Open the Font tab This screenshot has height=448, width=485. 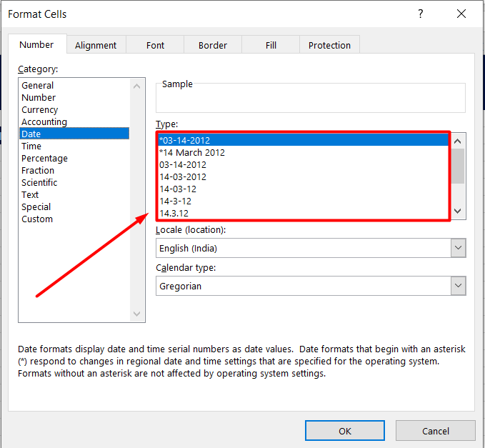click(155, 45)
